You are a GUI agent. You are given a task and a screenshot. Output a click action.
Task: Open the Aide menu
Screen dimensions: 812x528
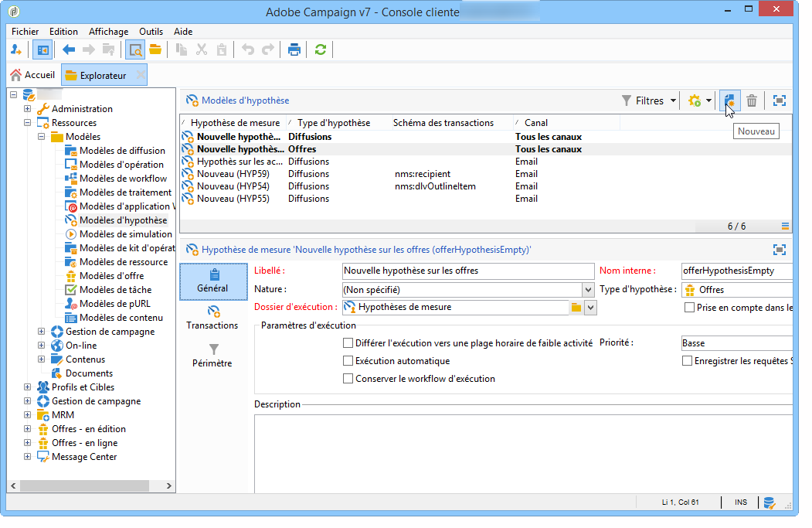tap(183, 32)
